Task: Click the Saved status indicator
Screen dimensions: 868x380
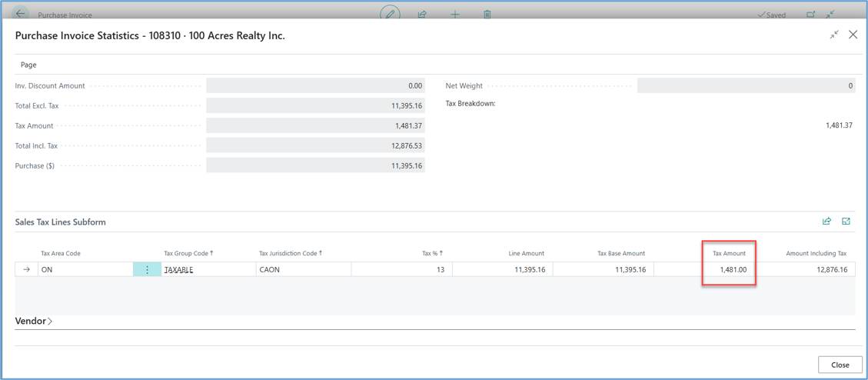Action: pyautogui.click(x=772, y=15)
